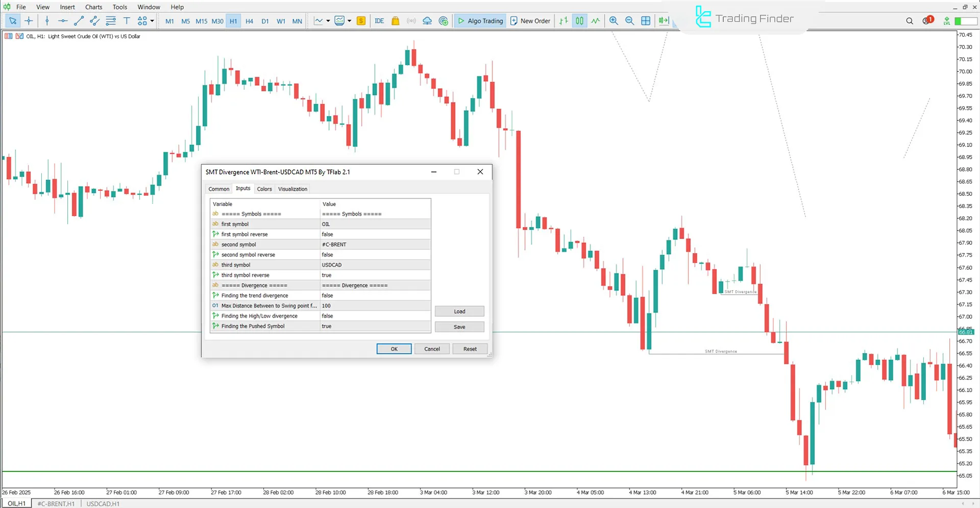The width and height of the screenshot is (980, 508).
Task: Activate the Text annotation tool
Action: [x=127, y=21]
